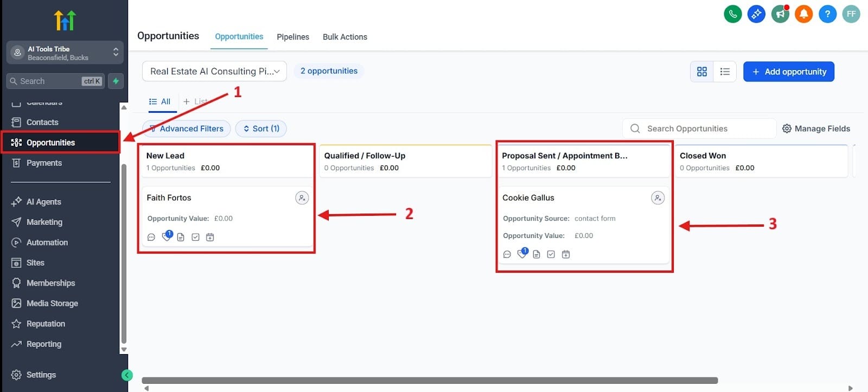Screen dimensions: 868x392
Task: Switch to board grid view
Action: click(702, 72)
